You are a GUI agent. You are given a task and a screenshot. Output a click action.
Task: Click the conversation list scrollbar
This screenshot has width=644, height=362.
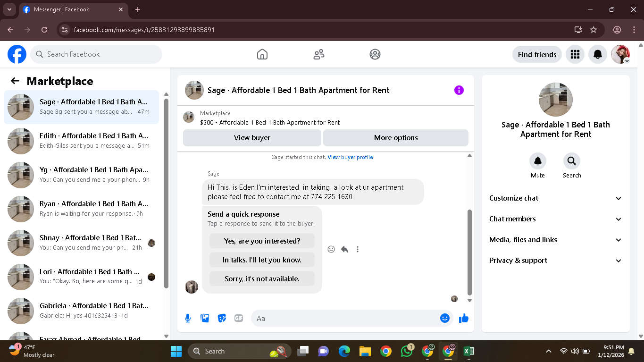[x=166, y=194]
